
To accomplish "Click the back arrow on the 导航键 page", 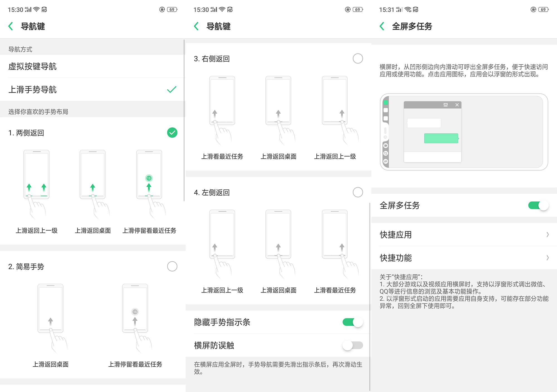I will coord(11,26).
